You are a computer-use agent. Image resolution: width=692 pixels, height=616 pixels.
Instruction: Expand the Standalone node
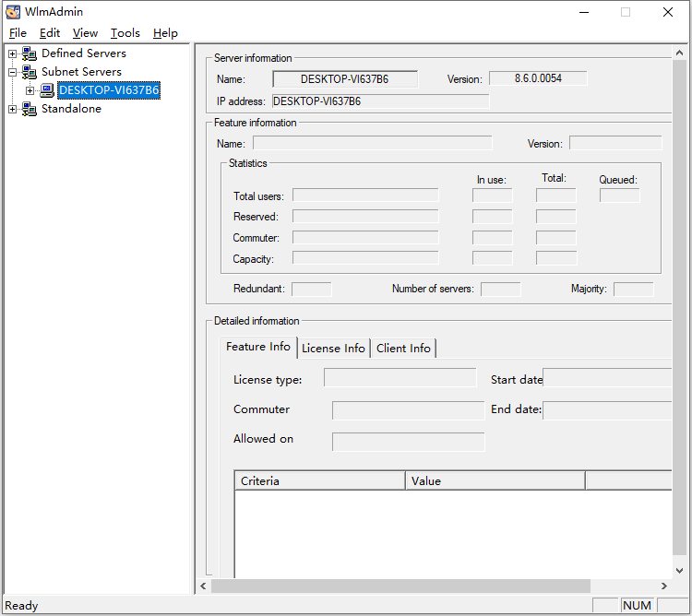tap(12, 109)
